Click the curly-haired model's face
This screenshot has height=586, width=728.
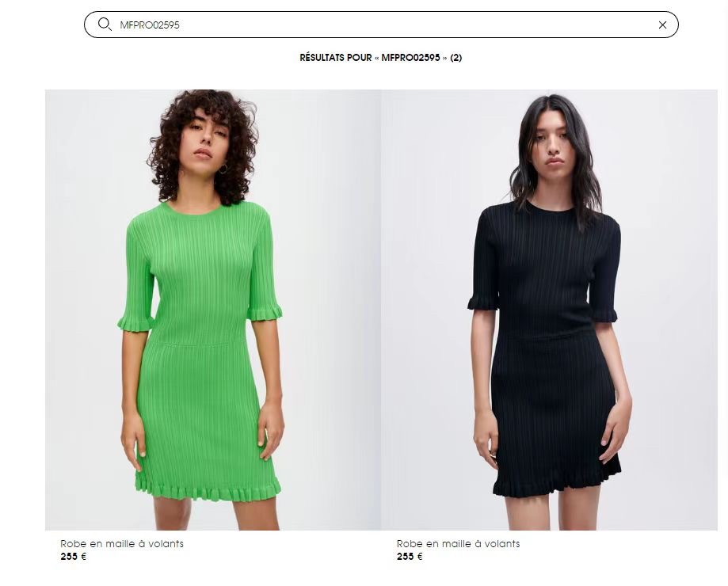pyautogui.click(x=204, y=139)
